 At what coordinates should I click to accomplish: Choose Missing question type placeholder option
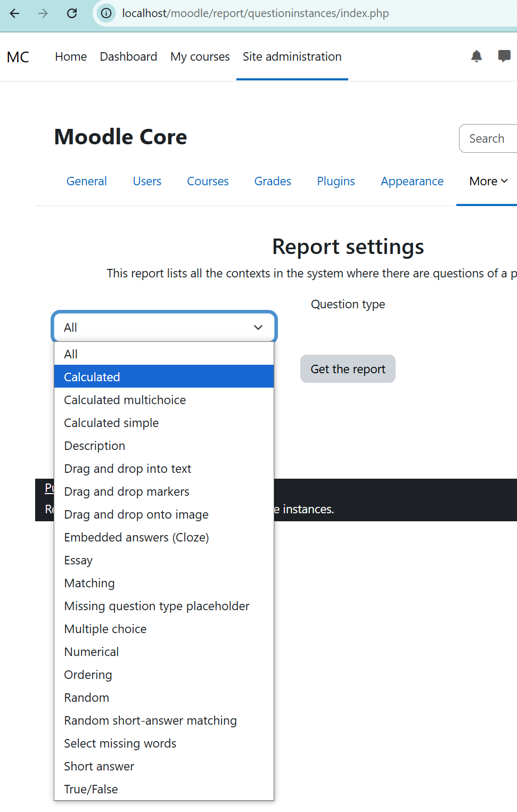(164, 605)
